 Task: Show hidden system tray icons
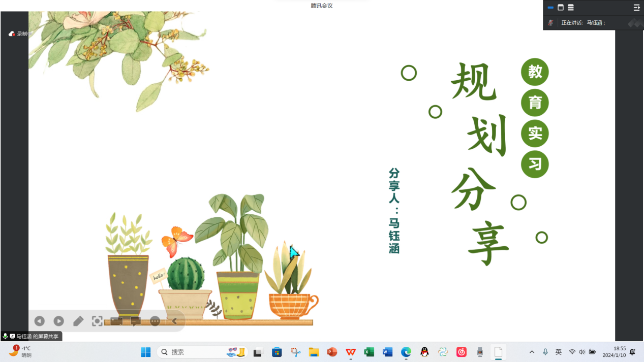[x=532, y=352]
